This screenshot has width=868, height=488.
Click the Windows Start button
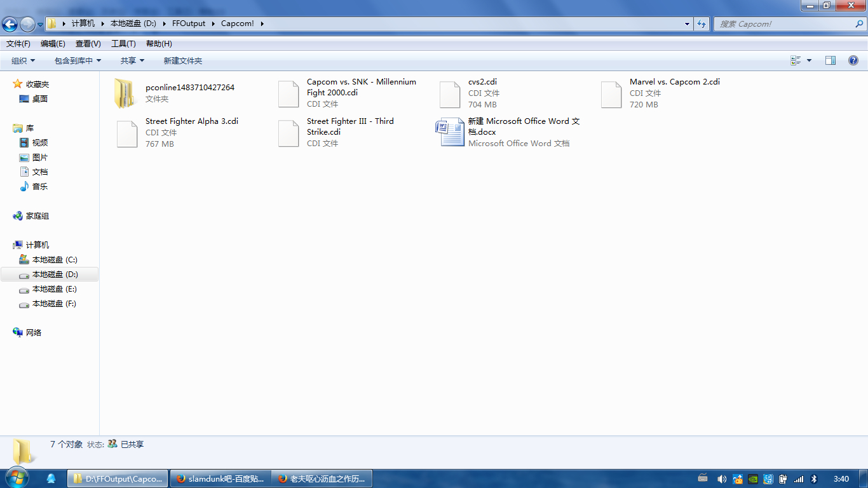point(16,478)
